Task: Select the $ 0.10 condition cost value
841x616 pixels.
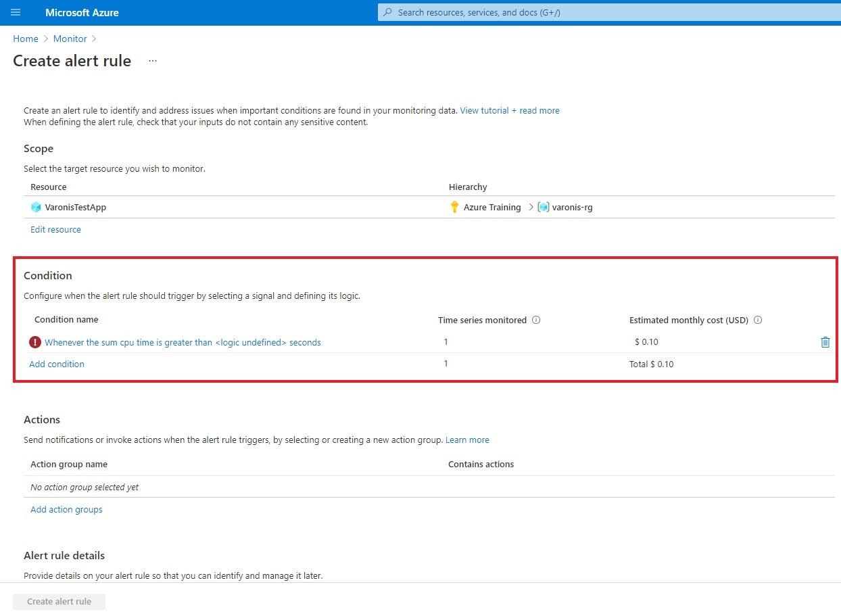Action: coord(646,341)
